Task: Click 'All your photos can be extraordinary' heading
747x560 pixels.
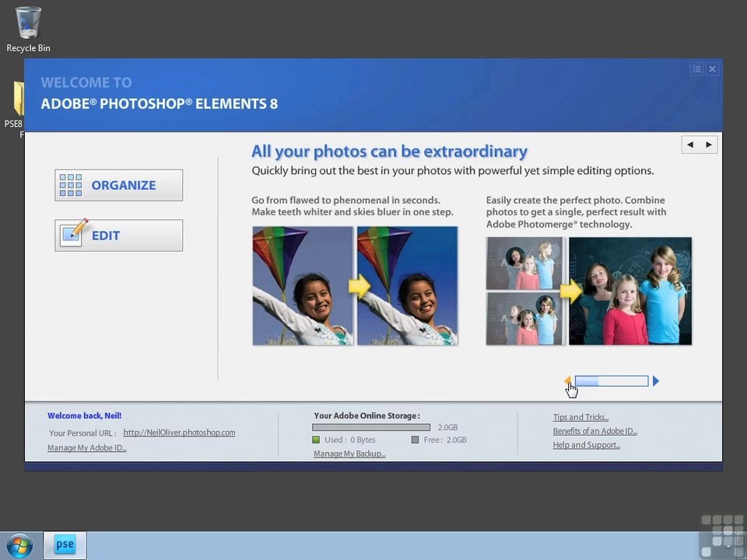Action: pos(389,152)
